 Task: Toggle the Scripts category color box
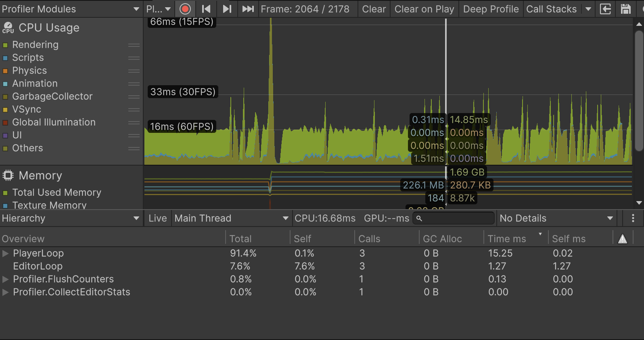coord(5,58)
